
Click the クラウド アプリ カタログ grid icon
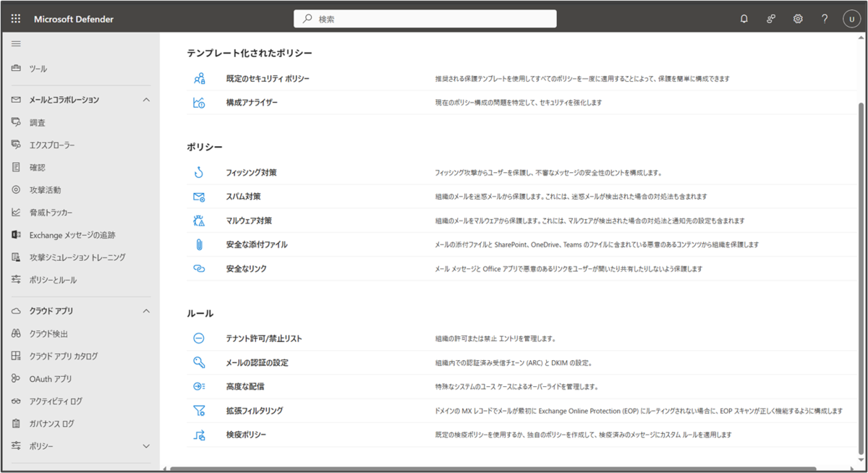pos(16,357)
